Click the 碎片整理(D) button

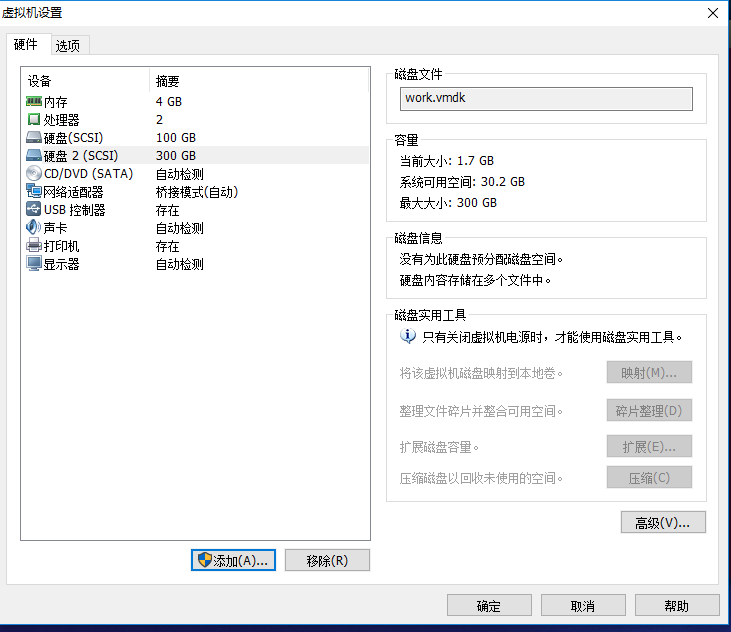point(649,410)
